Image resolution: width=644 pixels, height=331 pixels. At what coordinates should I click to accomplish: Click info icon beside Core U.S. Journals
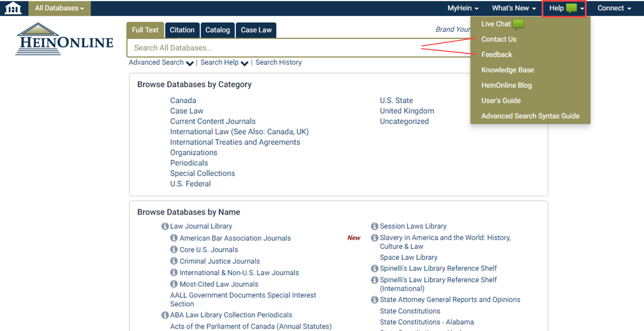click(x=174, y=249)
